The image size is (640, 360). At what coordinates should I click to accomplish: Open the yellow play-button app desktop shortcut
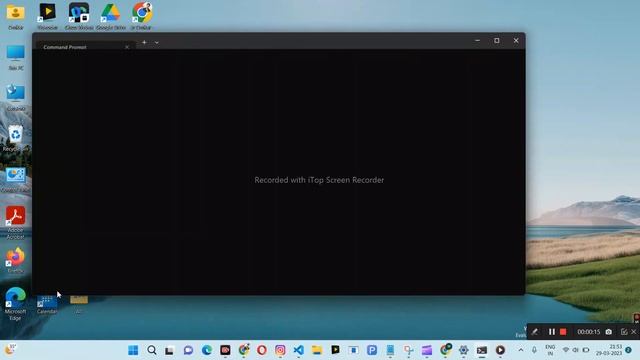coord(47,16)
